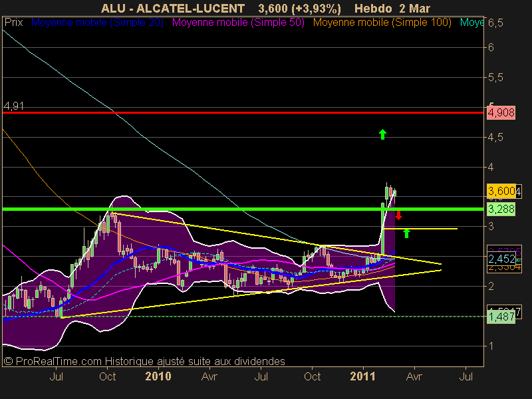This screenshot has width=532, height=399.
Task: Click the 5,5 price axis label
Action: [495, 78]
